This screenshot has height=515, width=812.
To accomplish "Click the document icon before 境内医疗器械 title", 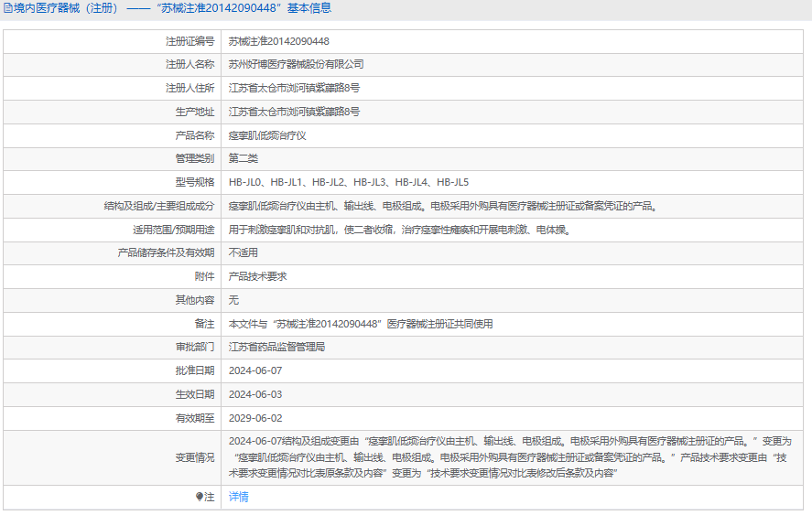I will point(7,8).
